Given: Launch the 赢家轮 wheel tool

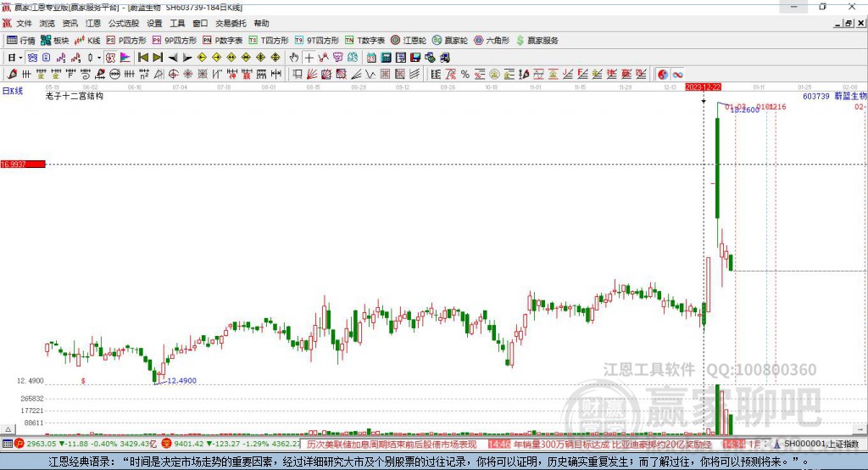Looking at the screenshot, I should 450,41.
